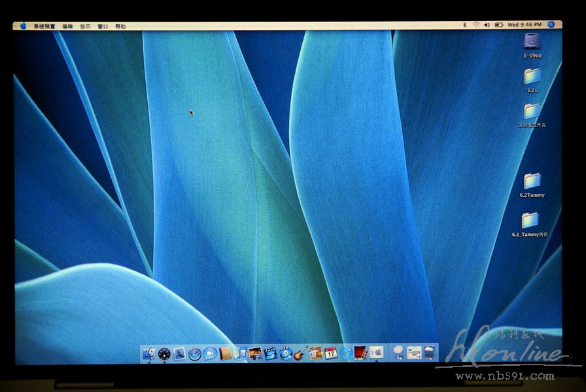Screen dimensions: 586x392
Task: Open dock icon between GarageBand and iCal
Action: pyautogui.click(x=316, y=353)
